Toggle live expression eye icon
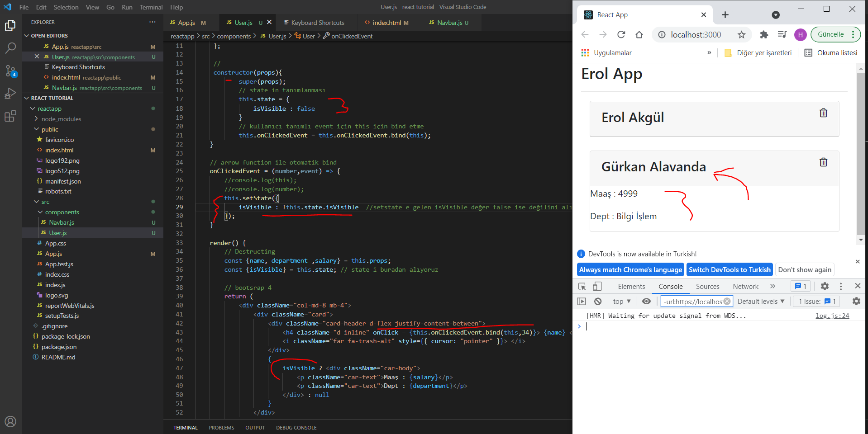 point(646,302)
